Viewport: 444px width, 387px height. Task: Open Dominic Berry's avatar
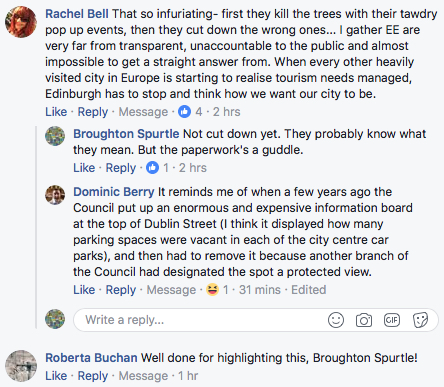55,195
